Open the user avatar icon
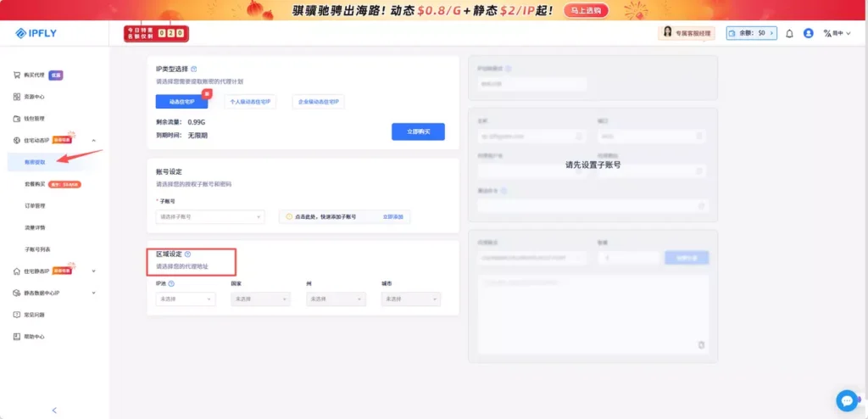This screenshot has width=868, height=419. [808, 33]
